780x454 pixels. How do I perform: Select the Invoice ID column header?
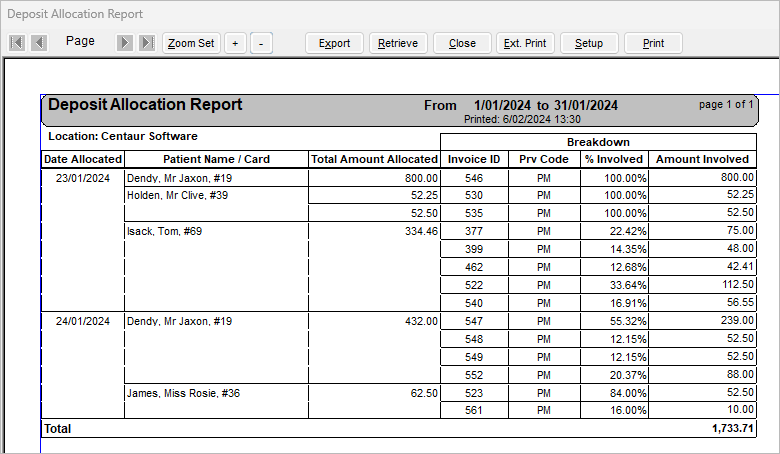474,159
